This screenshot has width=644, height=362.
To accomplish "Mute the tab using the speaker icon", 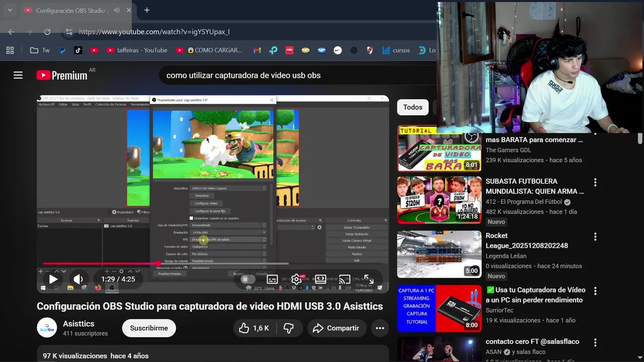I will click(117, 10).
